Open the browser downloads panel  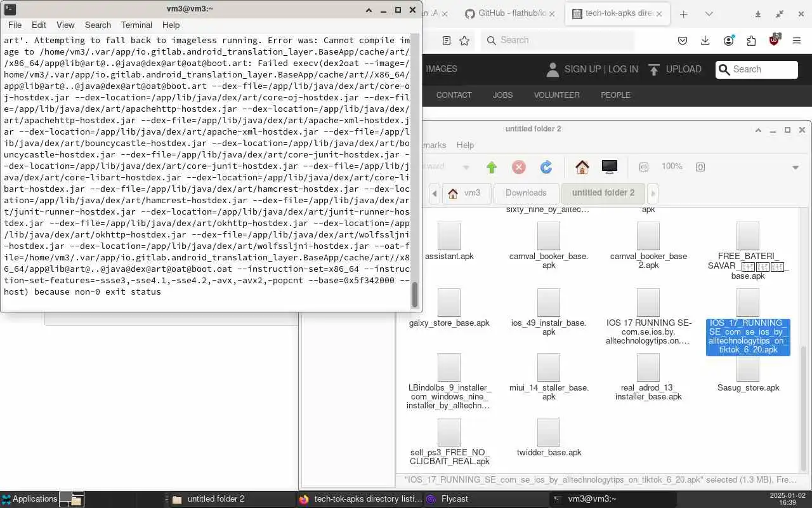(705, 41)
